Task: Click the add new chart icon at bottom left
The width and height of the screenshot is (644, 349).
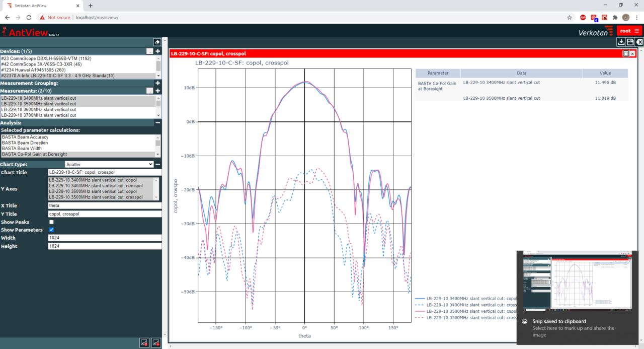Action: coord(156,342)
